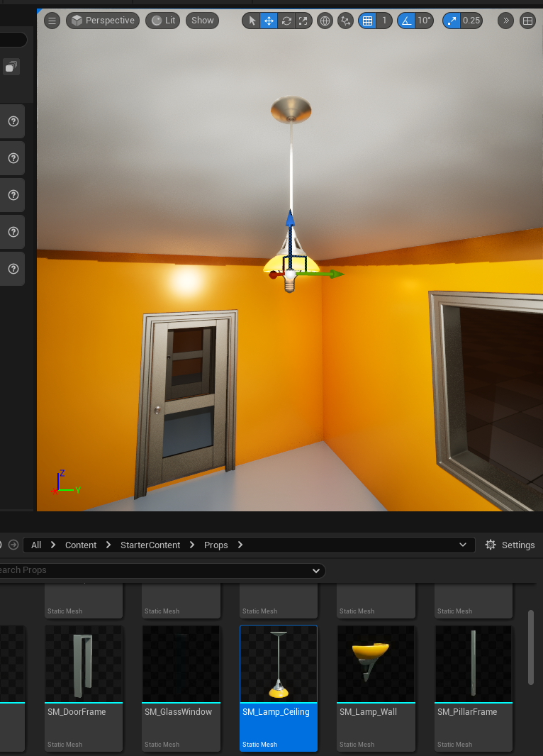Open grid snap size value 1

pyautogui.click(x=384, y=21)
